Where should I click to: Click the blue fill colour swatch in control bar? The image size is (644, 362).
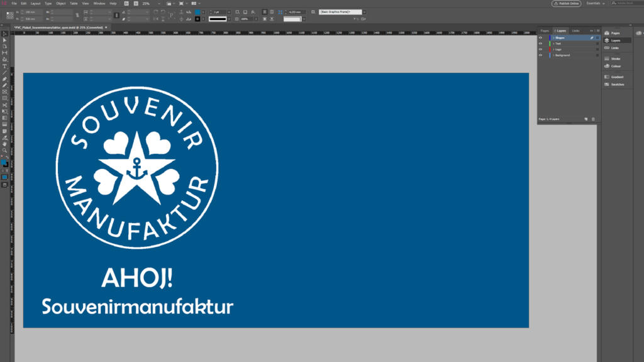(x=197, y=12)
